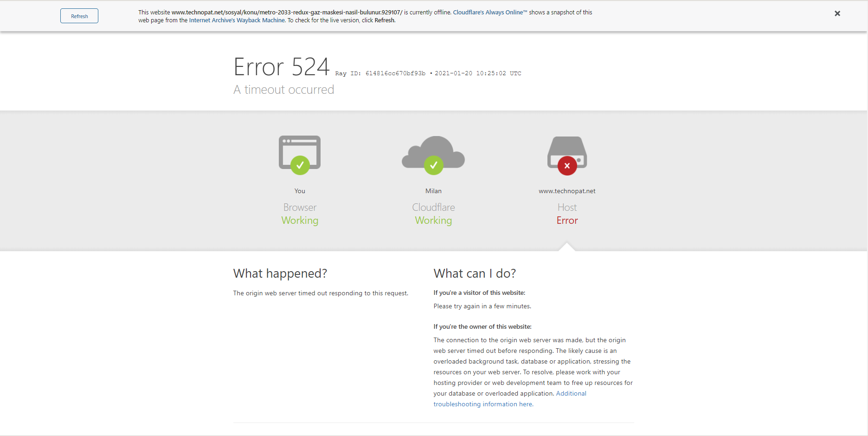This screenshot has height=436, width=868.
Task: Click 'Please try again in a few minutes'
Action: coord(482,306)
